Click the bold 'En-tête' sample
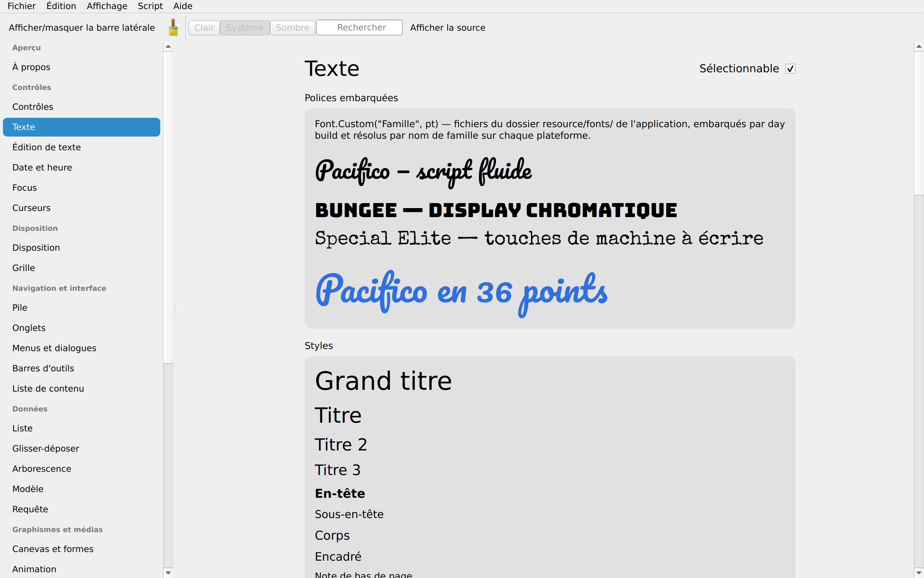 pyautogui.click(x=340, y=493)
